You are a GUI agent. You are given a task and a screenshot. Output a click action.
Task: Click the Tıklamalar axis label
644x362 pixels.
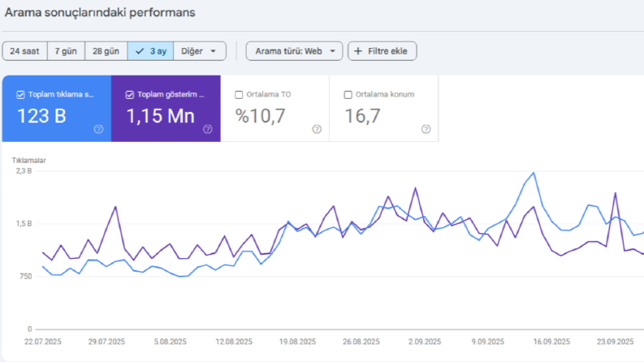28,161
